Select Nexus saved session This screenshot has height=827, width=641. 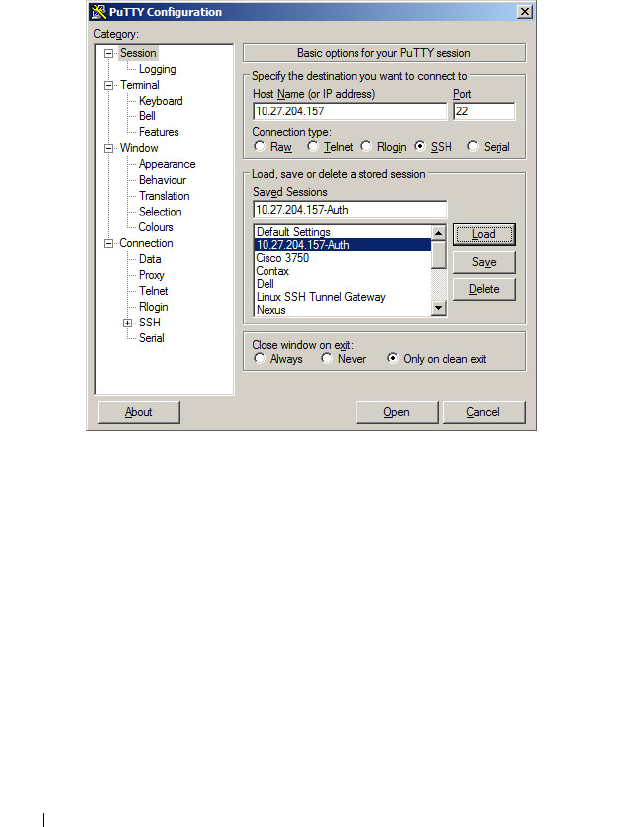pyautogui.click(x=343, y=310)
